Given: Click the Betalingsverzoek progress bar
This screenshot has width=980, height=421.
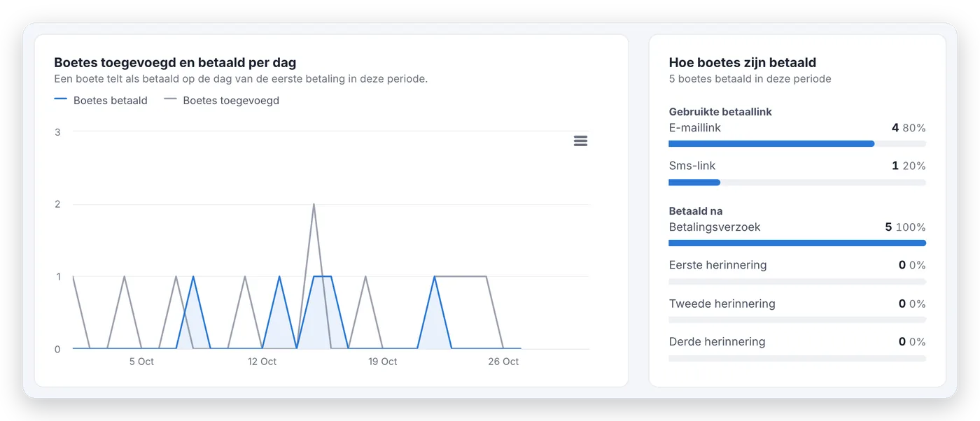Looking at the screenshot, I should pyautogui.click(x=797, y=243).
